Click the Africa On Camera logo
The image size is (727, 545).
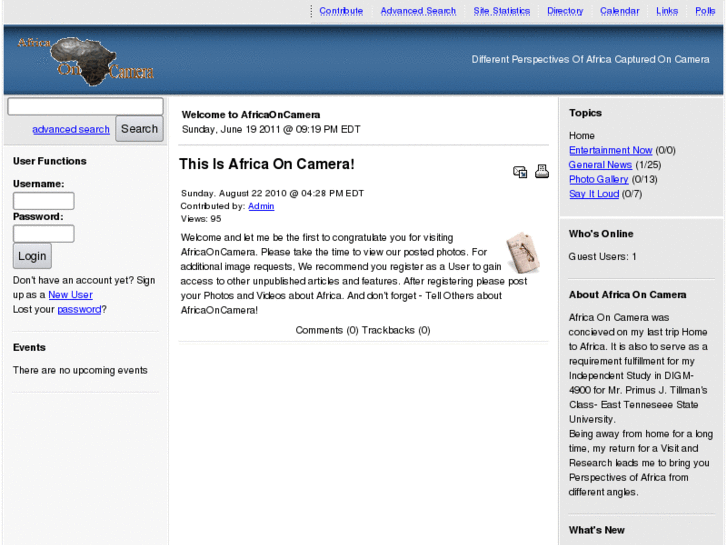click(x=86, y=61)
